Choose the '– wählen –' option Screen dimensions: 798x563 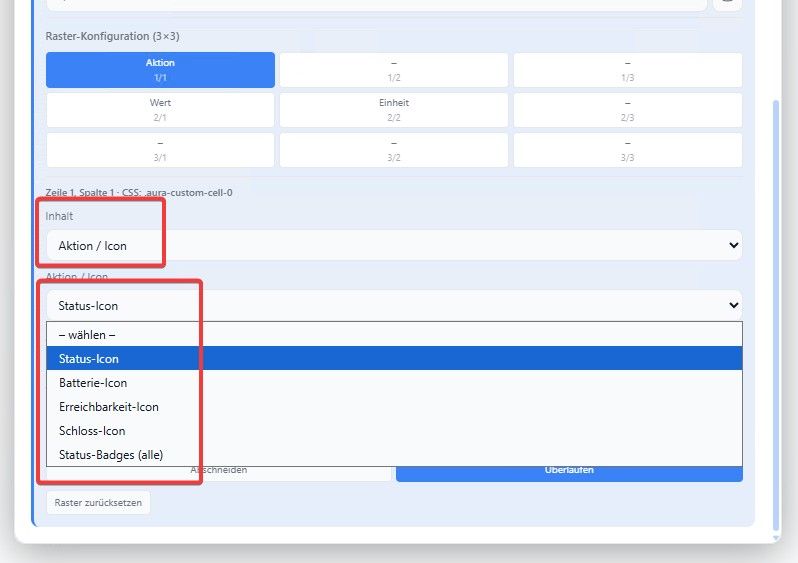coord(394,334)
